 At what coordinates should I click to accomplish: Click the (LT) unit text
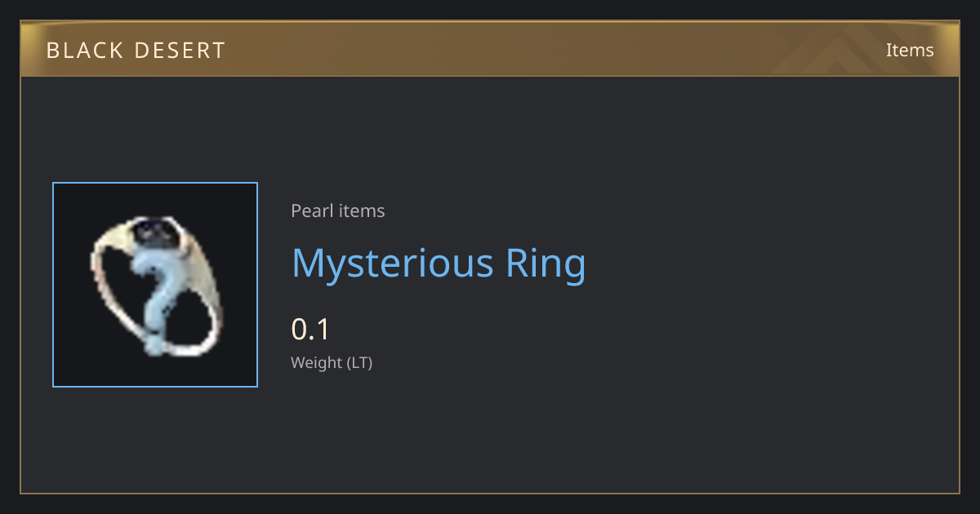360,363
